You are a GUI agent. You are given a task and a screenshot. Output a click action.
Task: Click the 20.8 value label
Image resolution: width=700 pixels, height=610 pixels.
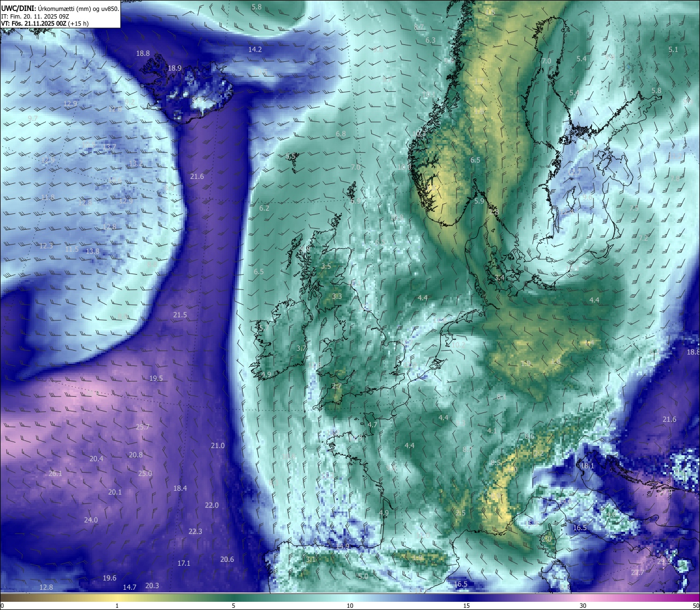tap(136, 455)
